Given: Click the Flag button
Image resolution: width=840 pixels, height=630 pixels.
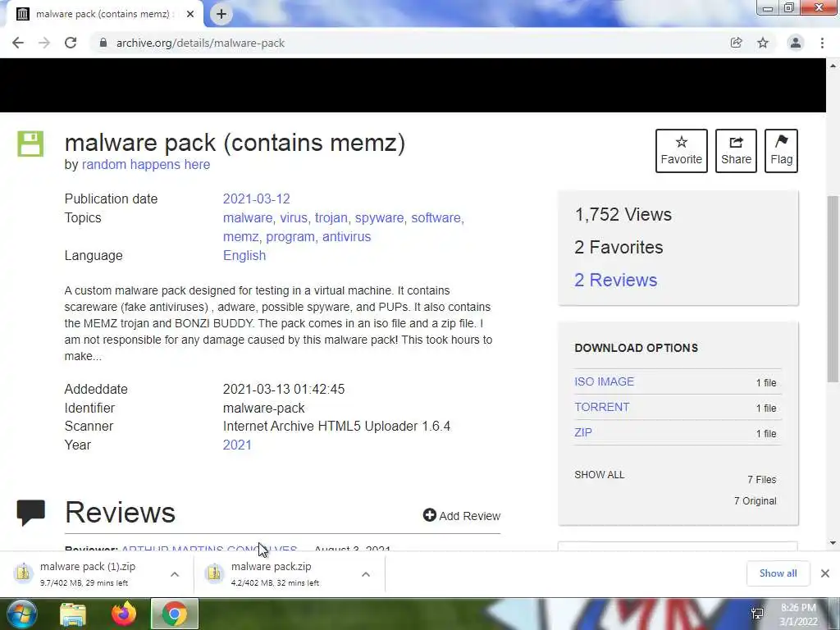Looking at the screenshot, I should coord(781,151).
